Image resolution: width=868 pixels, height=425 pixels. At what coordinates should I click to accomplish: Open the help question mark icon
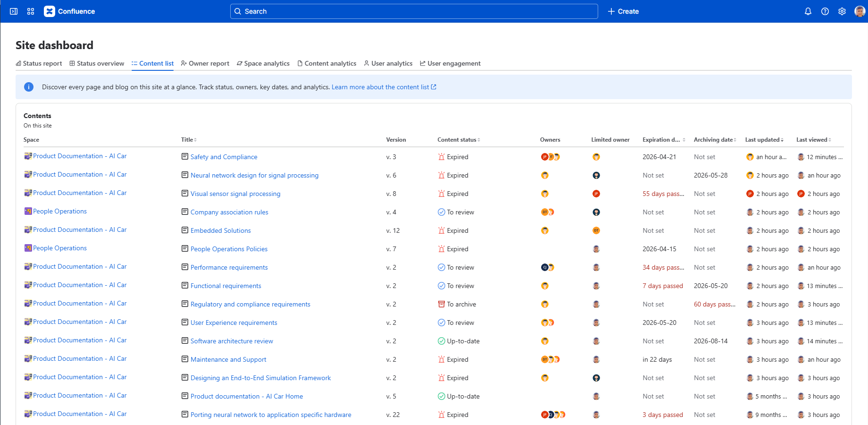pyautogui.click(x=825, y=11)
